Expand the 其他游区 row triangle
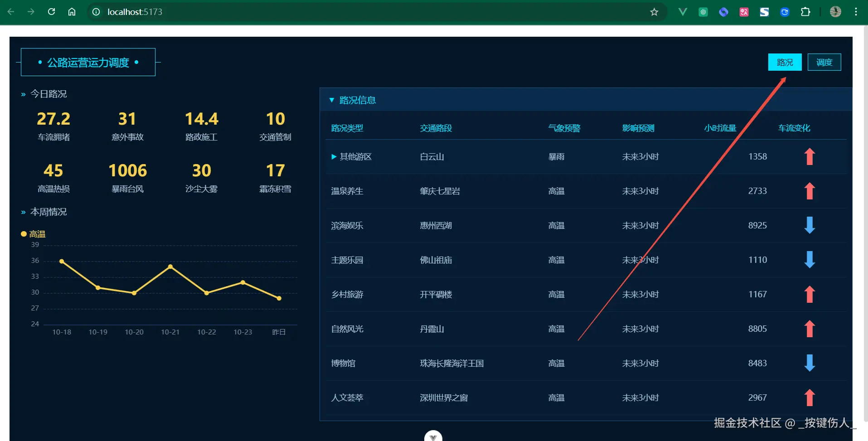 coord(334,157)
